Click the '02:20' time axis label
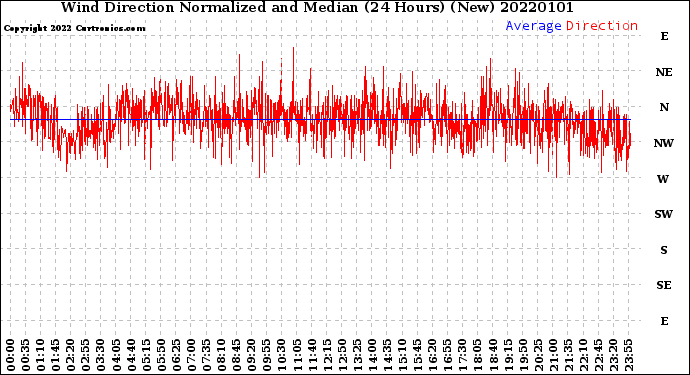The height and width of the screenshot is (375, 690). point(71,355)
